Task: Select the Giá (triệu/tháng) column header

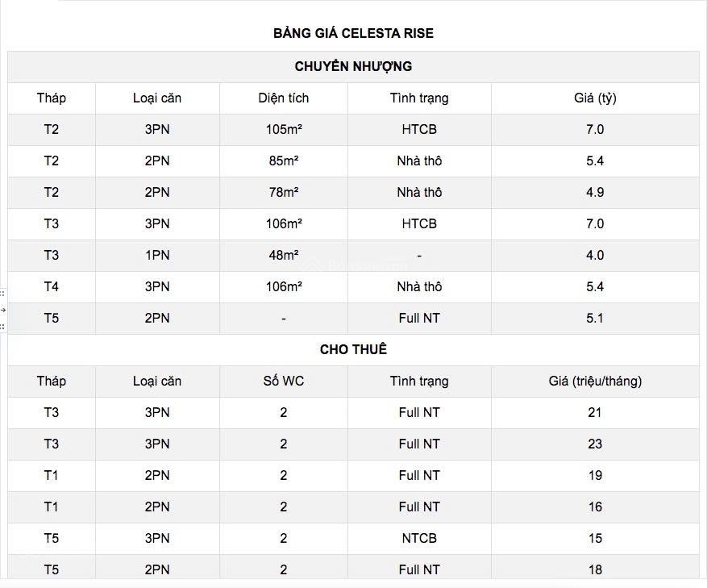Action: 595,382
